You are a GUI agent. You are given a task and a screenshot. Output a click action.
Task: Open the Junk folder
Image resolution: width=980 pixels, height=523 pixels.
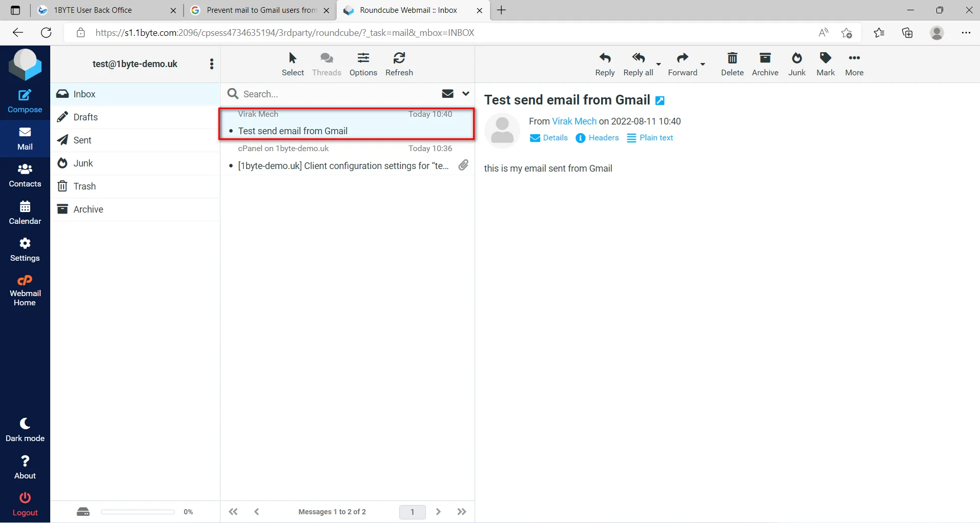coord(135,163)
